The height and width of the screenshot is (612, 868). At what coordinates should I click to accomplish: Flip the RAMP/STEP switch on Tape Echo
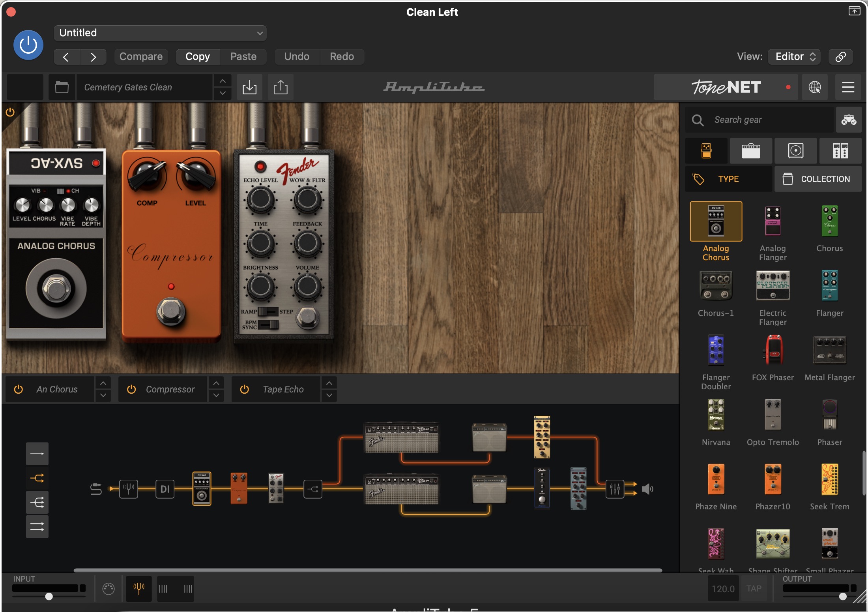268,312
